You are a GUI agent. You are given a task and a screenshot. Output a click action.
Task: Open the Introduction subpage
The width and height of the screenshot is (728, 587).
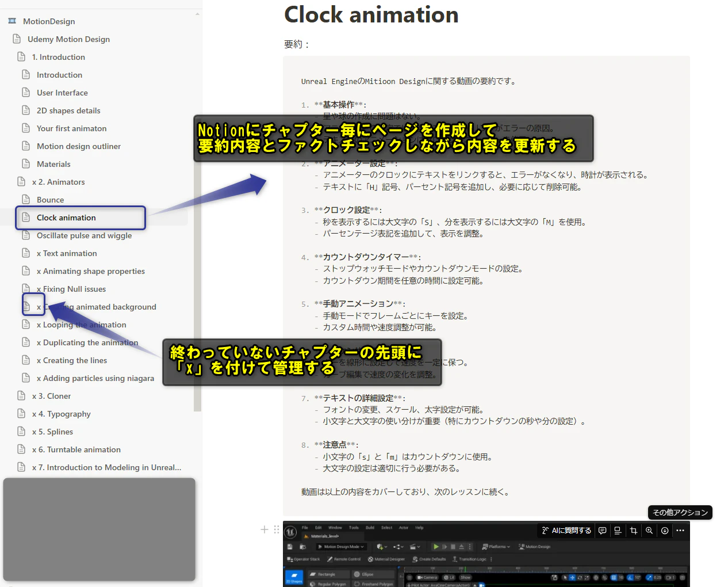click(x=59, y=75)
